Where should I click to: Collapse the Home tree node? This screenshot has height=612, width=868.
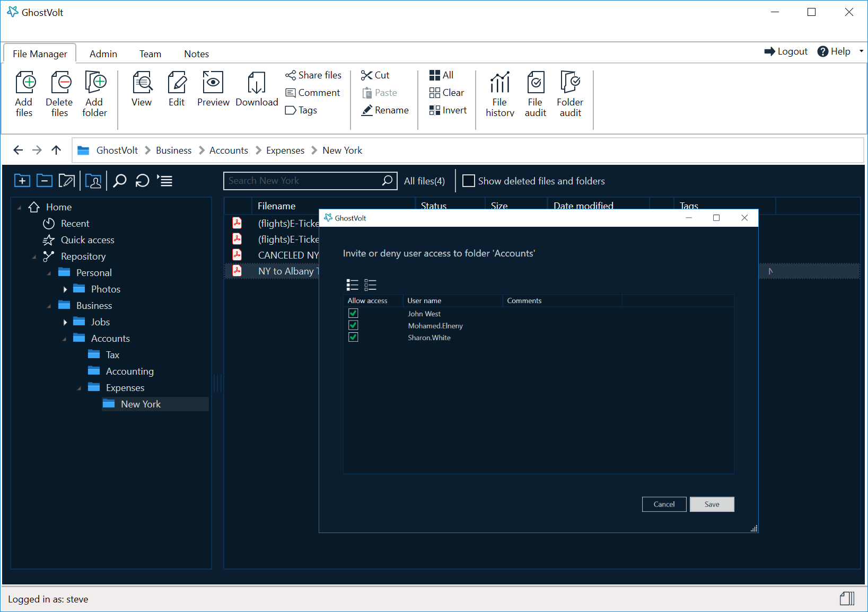(x=19, y=207)
